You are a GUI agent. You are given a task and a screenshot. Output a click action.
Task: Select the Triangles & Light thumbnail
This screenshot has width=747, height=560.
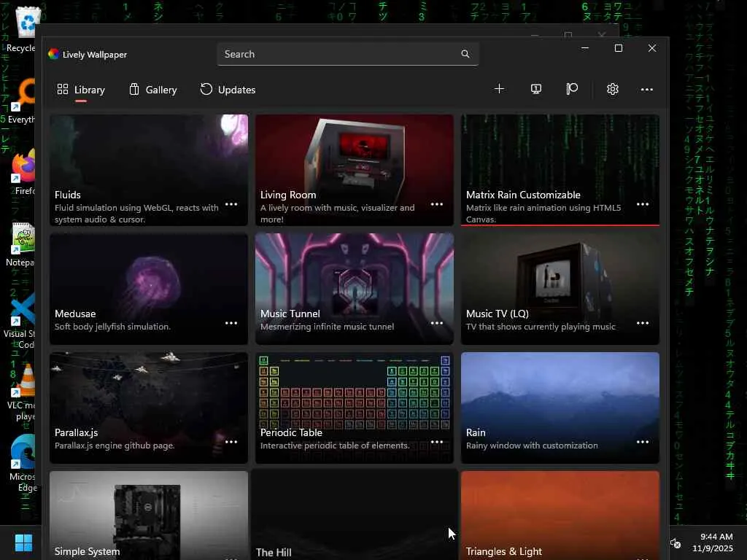[560, 516]
